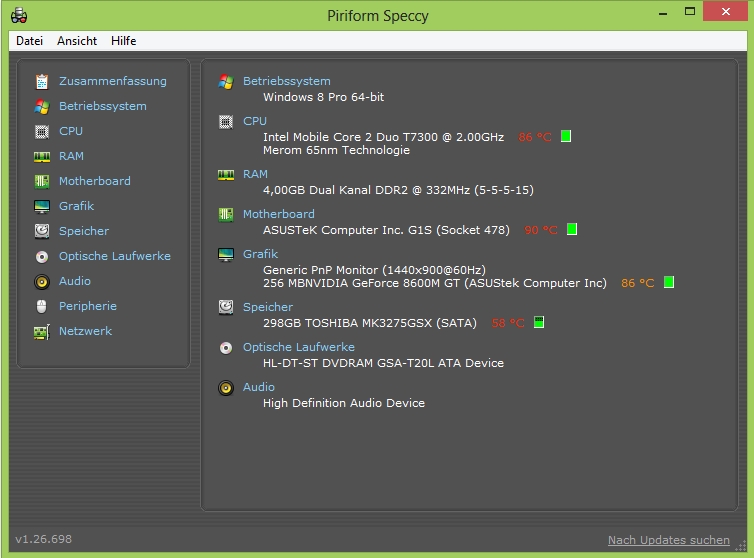Click the Betriebssystem Windows flag icon in sidebar

pyautogui.click(x=42, y=106)
